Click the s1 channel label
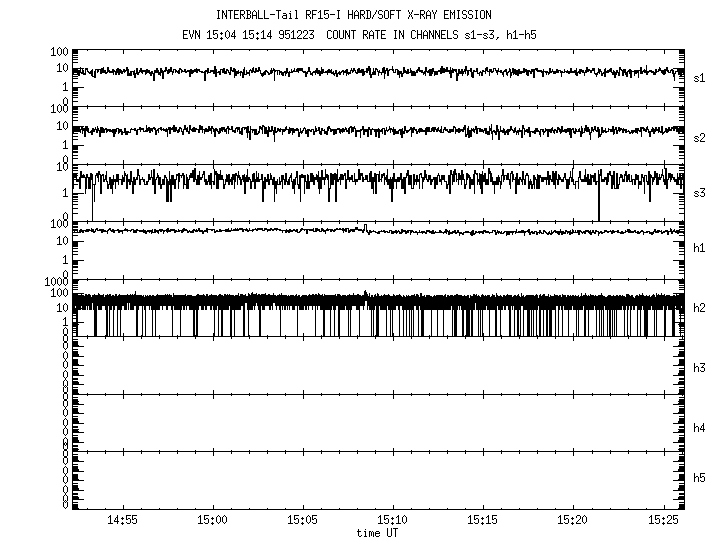720x550 pixels. [699, 77]
